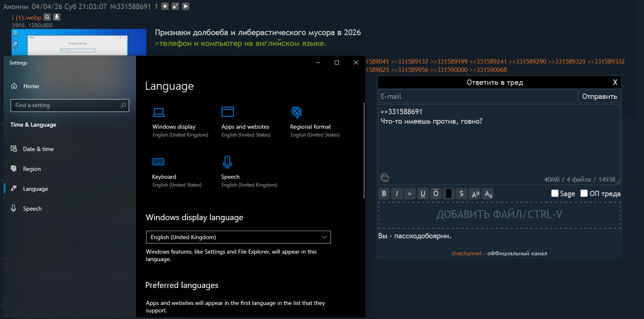Enable the Sage checkbox

point(555,193)
